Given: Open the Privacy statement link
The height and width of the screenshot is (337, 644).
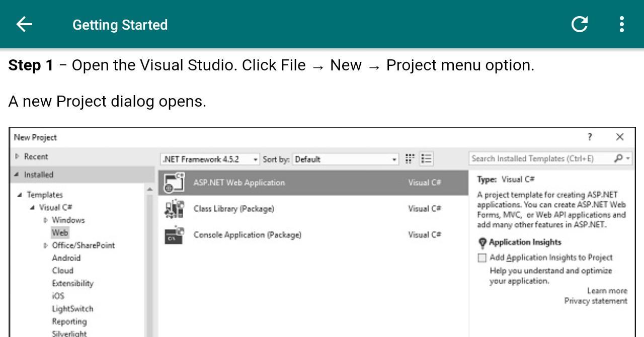Looking at the screenshot, I should [596, 301].
